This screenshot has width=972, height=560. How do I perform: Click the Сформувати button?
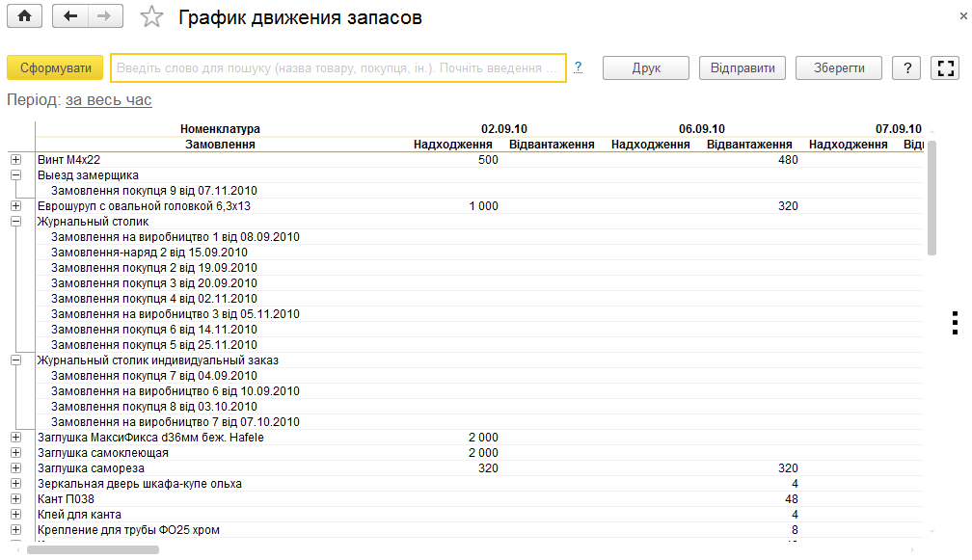coord(56,68)
